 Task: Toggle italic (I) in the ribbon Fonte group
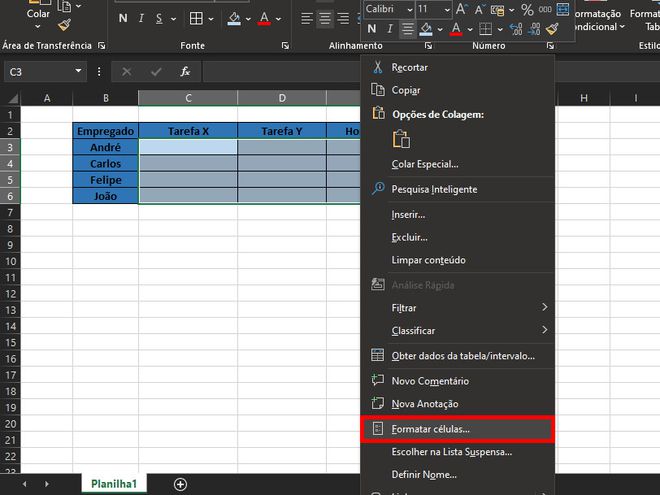click(x=141, y=19)
